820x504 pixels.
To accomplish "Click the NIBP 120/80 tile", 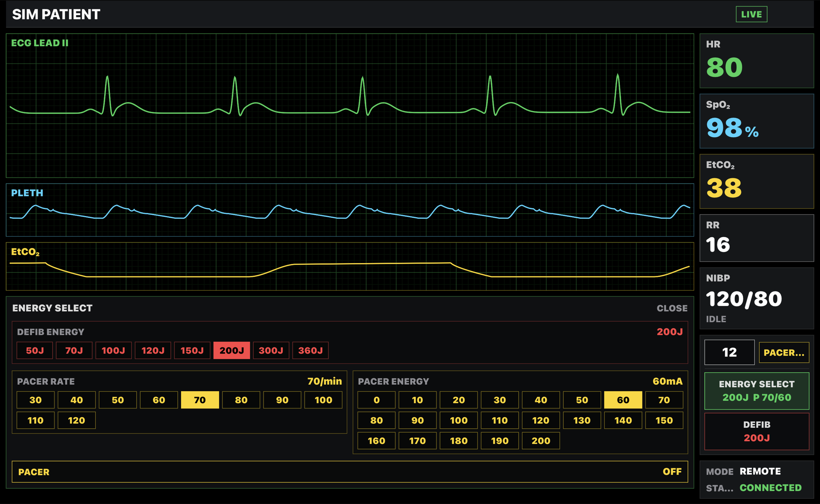I will pos(756,298).
